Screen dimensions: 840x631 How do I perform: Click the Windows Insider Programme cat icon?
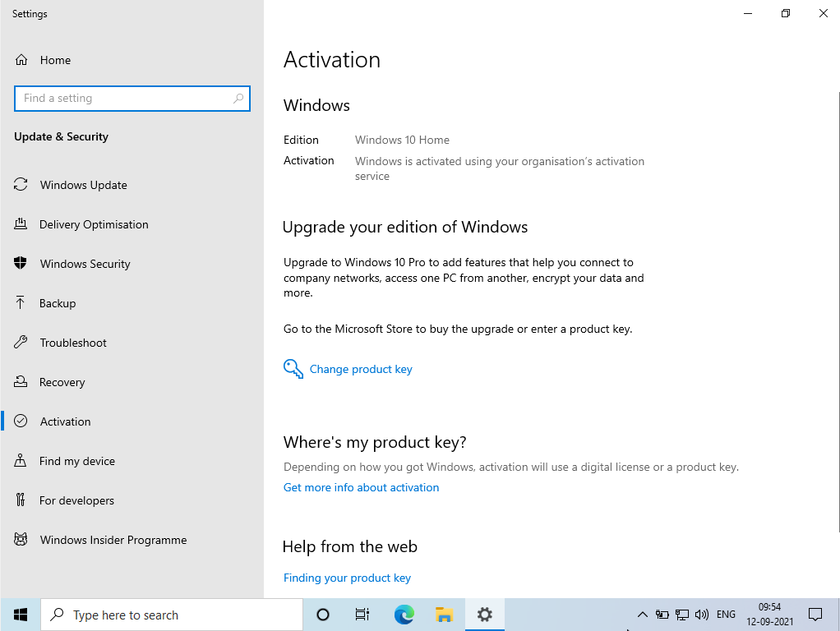(21, 540)
